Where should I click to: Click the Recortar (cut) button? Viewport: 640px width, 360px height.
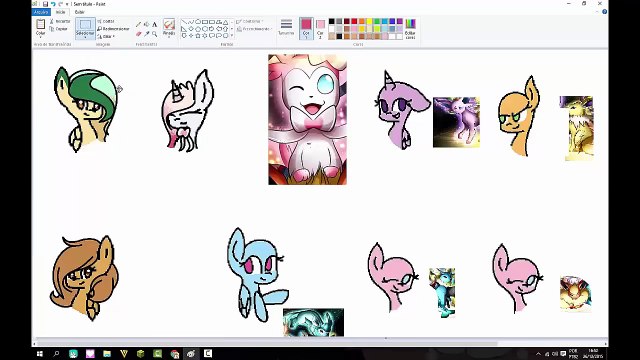(x=60, y=21)
